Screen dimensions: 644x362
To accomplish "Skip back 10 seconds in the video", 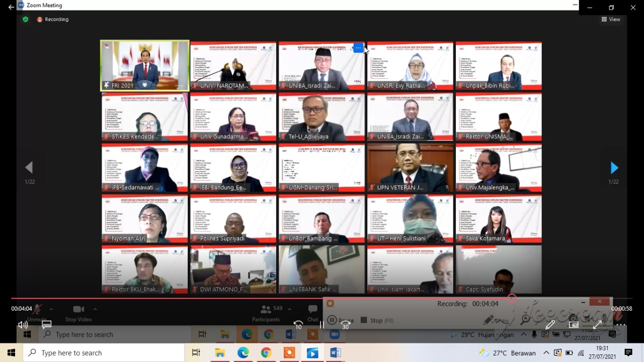I will click(298, 325).
